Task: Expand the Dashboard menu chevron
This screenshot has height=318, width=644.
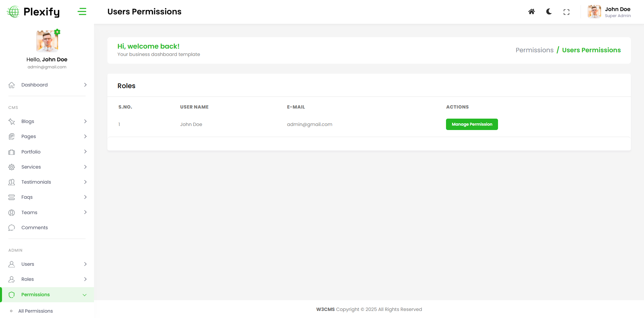Action: 85,85
